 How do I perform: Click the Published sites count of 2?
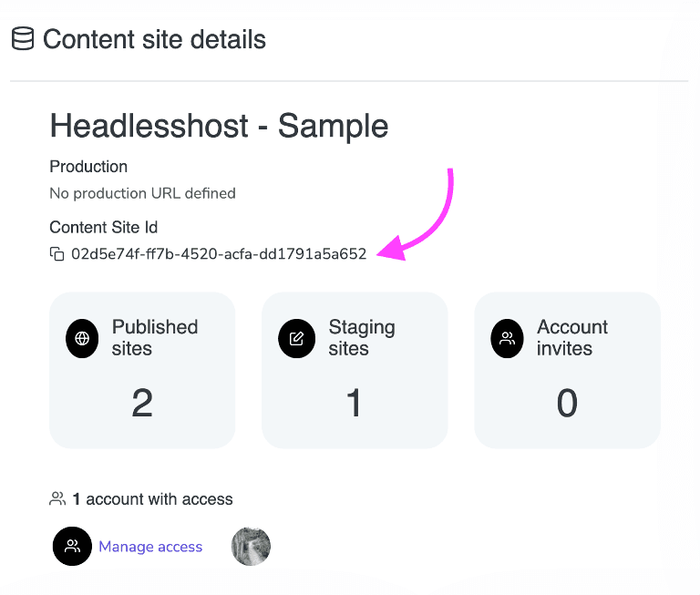click(x=142, y=403)
